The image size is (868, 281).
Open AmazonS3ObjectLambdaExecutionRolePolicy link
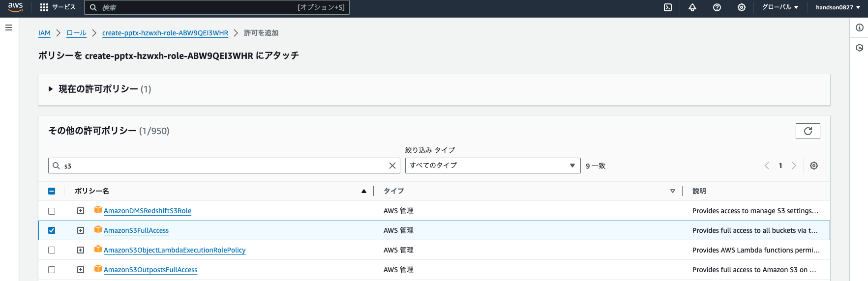click(x=175, y=250)
